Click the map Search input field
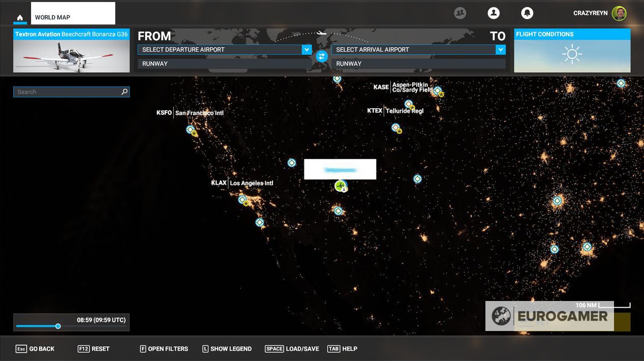644x361 pixels. click(x=67, y=92)
